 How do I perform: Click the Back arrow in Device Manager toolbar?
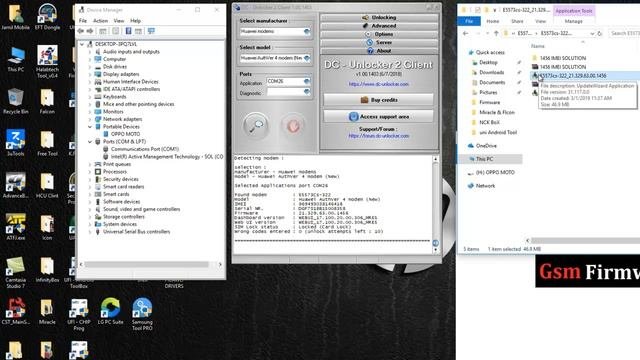81,31
